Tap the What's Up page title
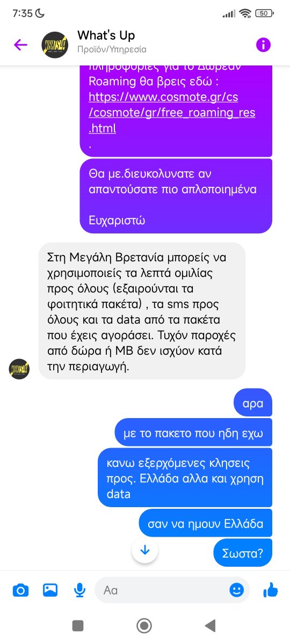This screenshot has height=644, width=290. (106, 36)
